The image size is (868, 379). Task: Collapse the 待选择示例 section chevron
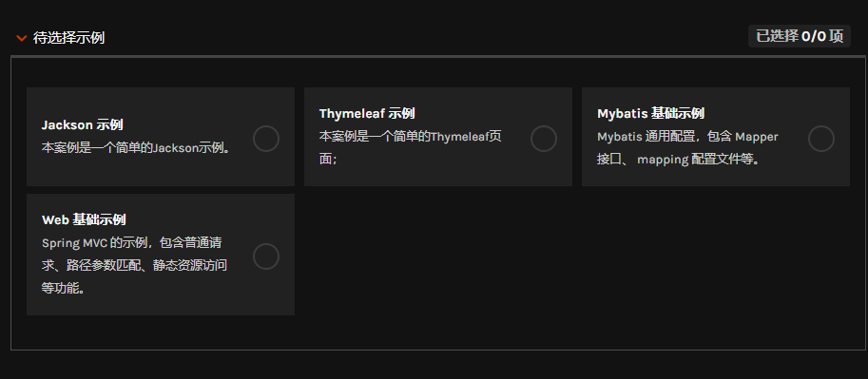pos(22,38)
